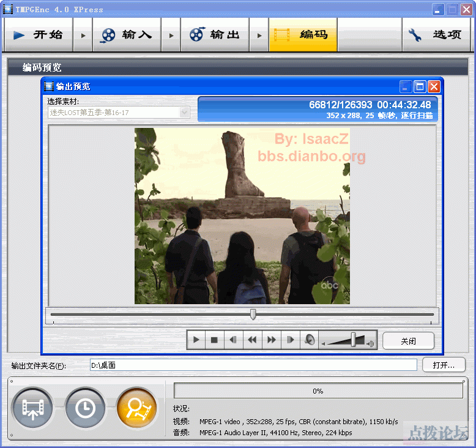The image size is (476, 448).
Task: Click the encoding progress bar at 0%
Action: click(318, 391)
